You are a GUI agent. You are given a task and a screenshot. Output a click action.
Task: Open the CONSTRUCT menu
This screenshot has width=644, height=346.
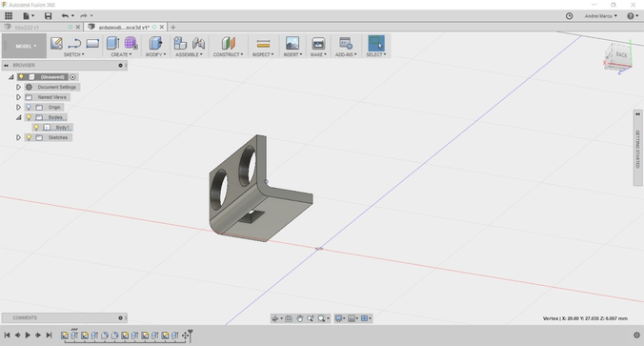(x=228, y=54)
